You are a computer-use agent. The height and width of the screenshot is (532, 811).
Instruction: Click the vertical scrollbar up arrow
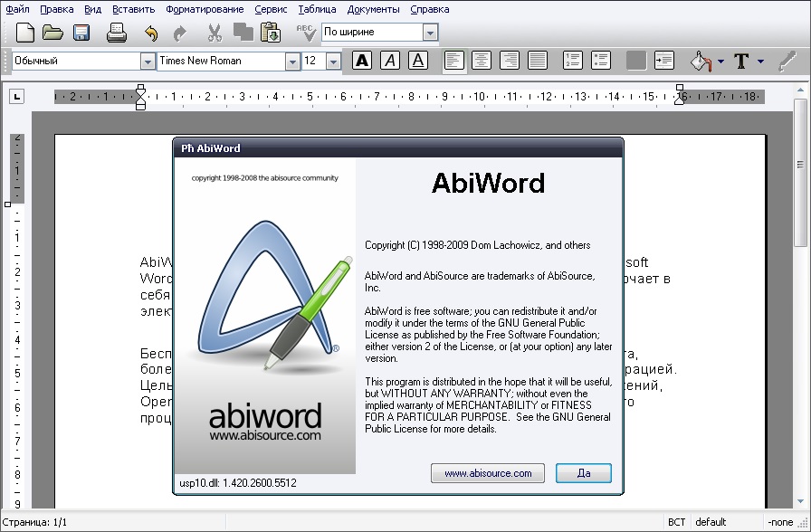click(800, 90)
